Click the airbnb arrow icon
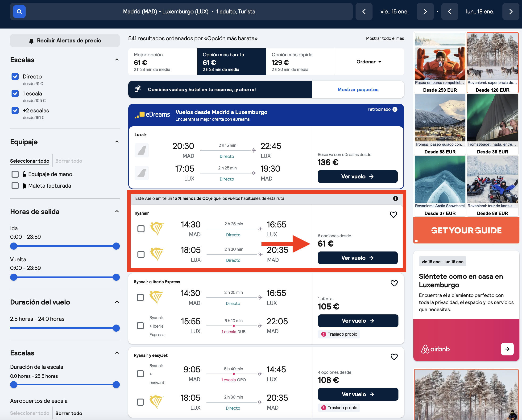 pyautogui.click(x=507, y=349)
